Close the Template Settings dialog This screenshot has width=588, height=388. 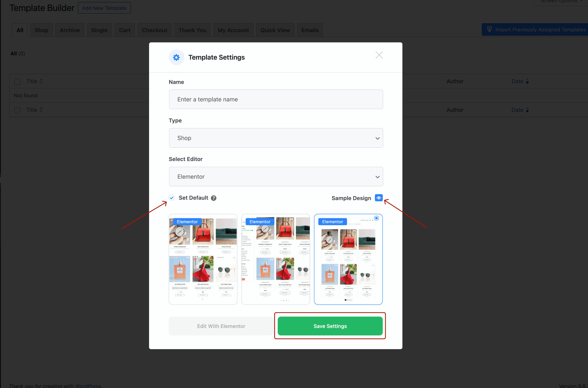pyautogui.click(x=379, y=55)
